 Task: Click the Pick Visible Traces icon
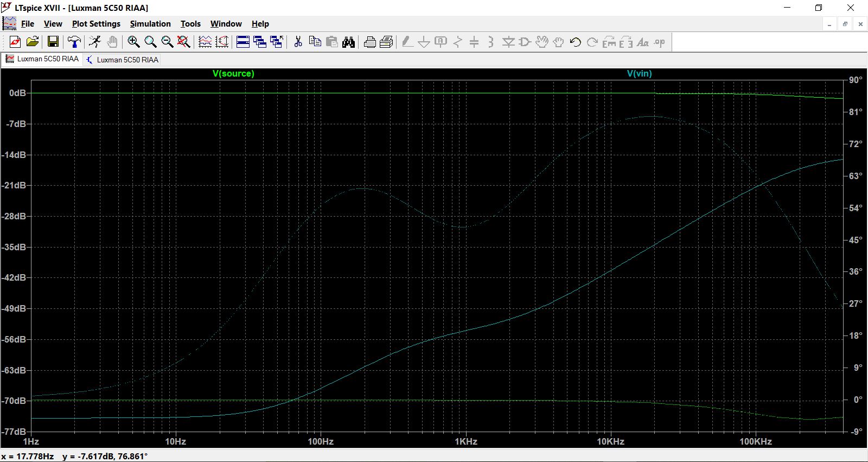205,42
